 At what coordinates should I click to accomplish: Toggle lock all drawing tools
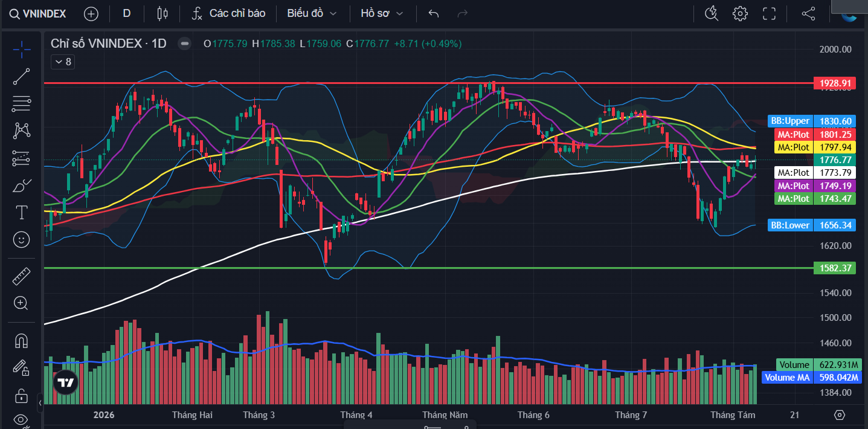22,396
